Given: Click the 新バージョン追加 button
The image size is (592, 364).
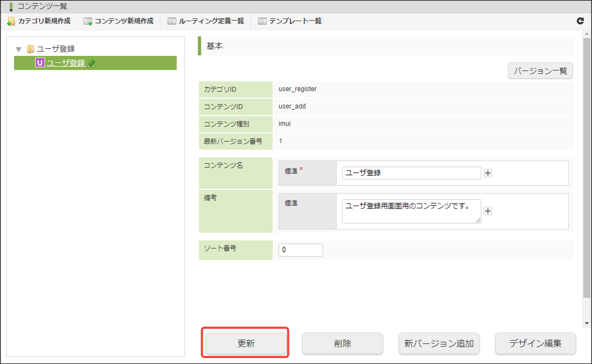Looking at the screenshot, I should point(439,343).
